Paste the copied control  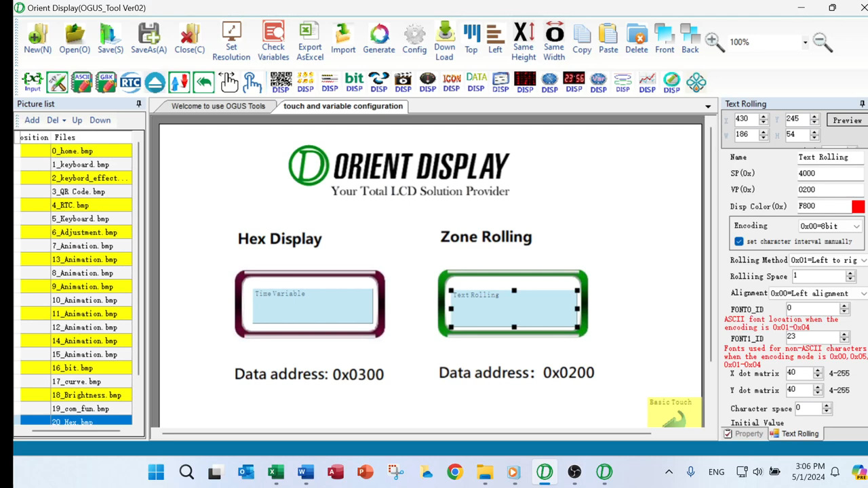click(608, 39)
